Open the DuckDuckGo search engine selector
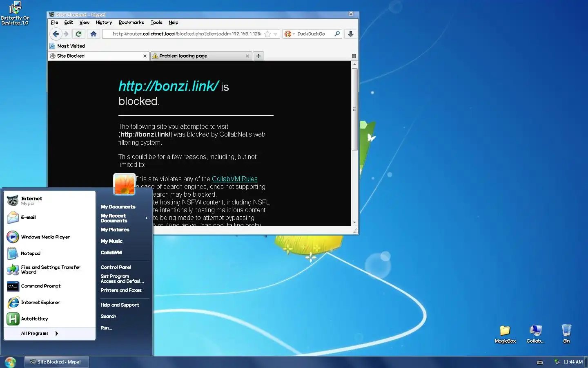 (290, 34)
